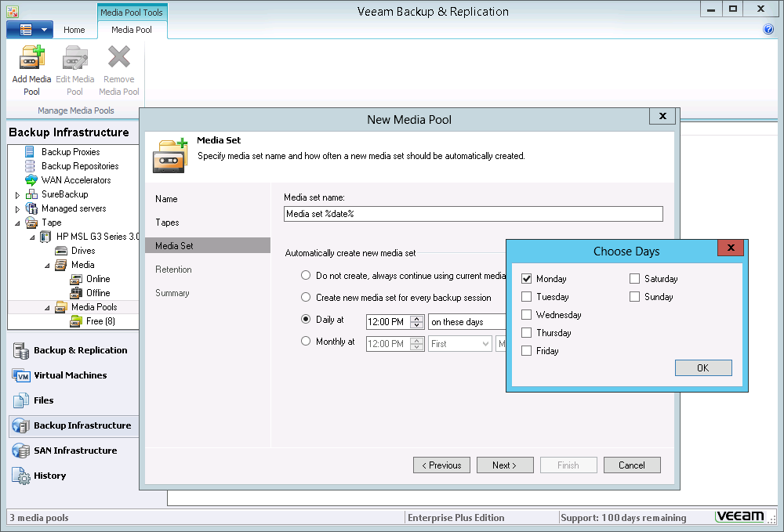This screenshot has width=784, height=532.
Task: Click the Veeam application icon in title bar
Action: point(13,12)
